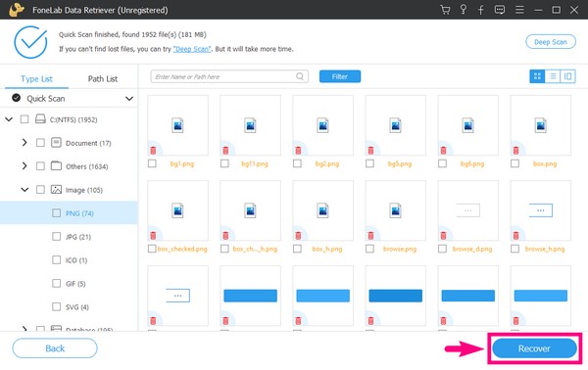
Task: Check the JPG (21) checkbox
Action: point(56,236)
